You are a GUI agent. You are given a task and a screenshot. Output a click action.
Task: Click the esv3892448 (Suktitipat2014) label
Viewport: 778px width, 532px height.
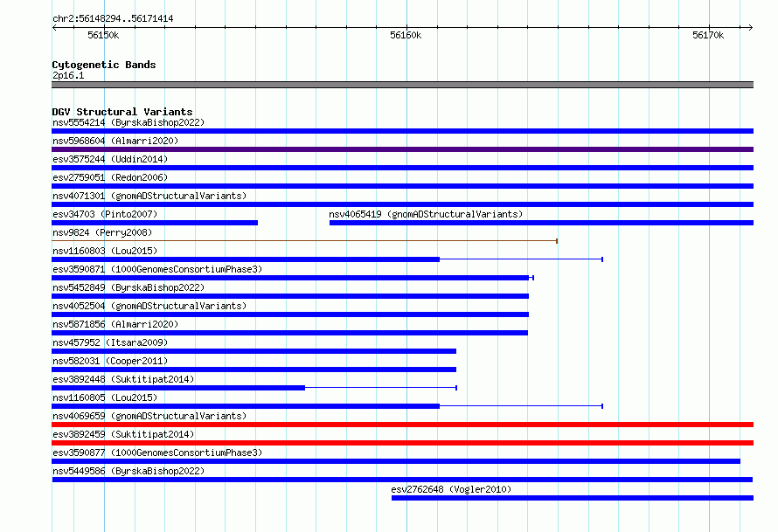pyautogui.click(x=123, y=379)
